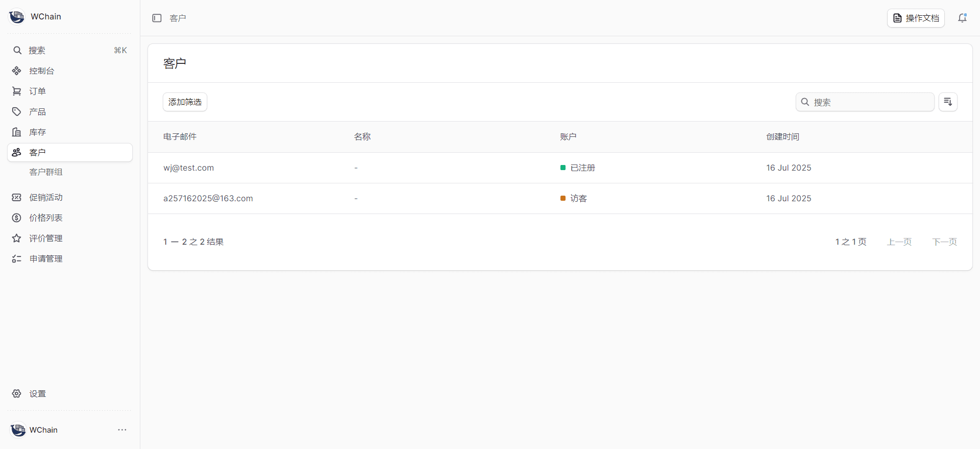The width and height of the screenshot is (980, 449).
Task: Open the 控制台 dashboard from sidebar
Action: tap(41, 71)
